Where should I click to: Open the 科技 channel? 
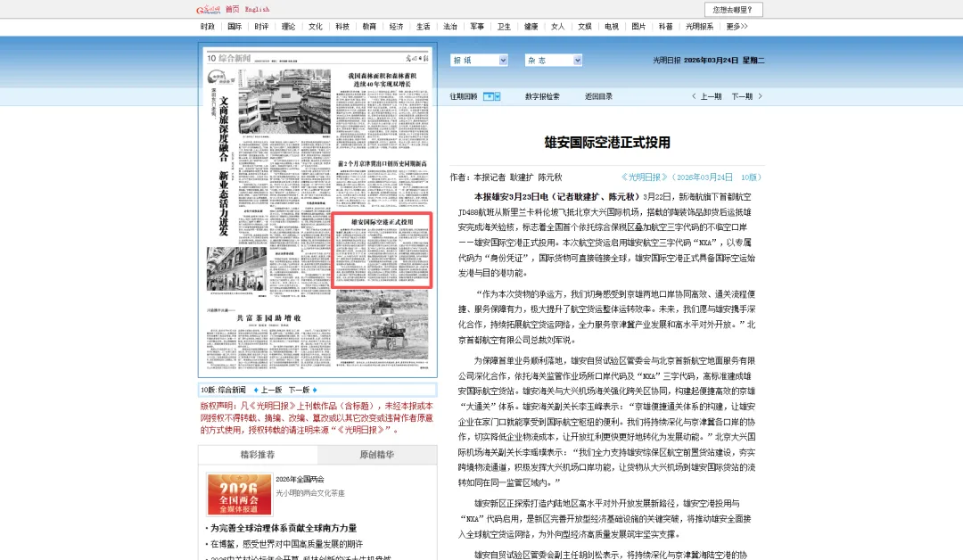tap(342, 27)
